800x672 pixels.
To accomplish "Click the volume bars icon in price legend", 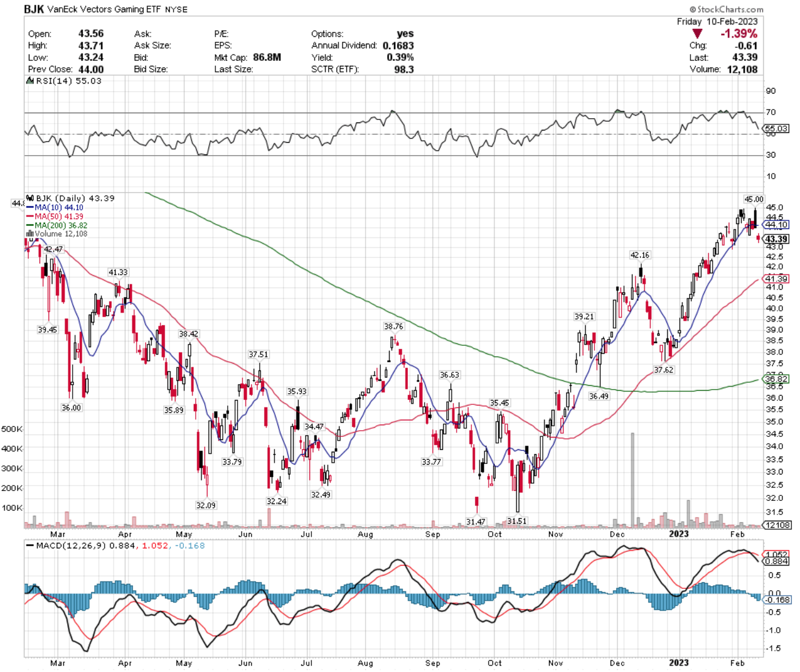I will [30, 234].
